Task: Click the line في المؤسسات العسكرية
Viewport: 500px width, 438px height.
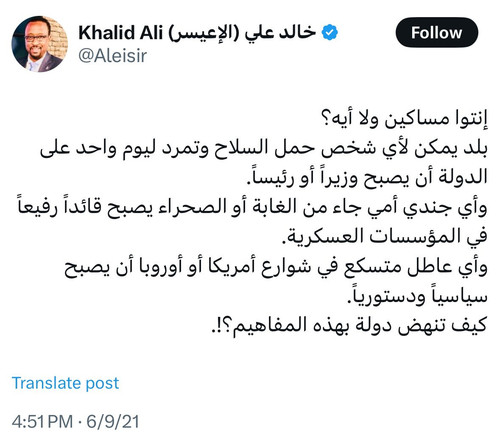Action: click(387, 236)
